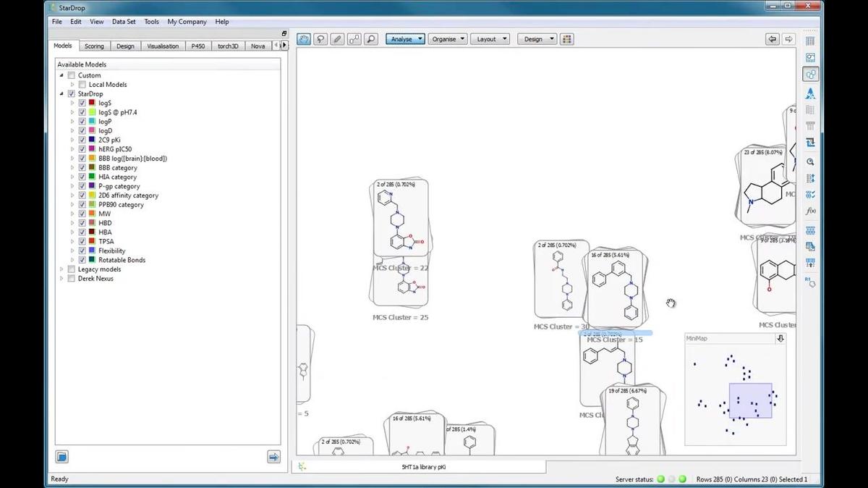Uncheck the logS model checkbox
868x488 pixels.
click(x=82, y=103)
